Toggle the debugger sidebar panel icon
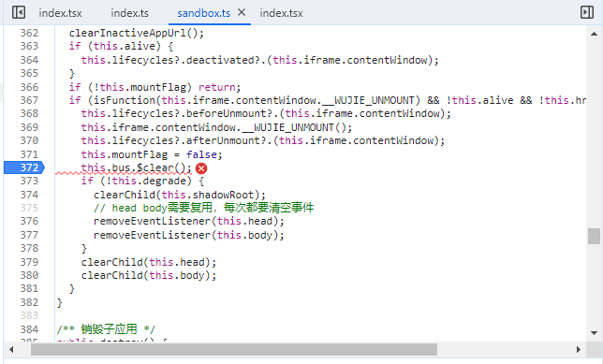Viewport: 603px width, 364px height. (x=587, y=12)
